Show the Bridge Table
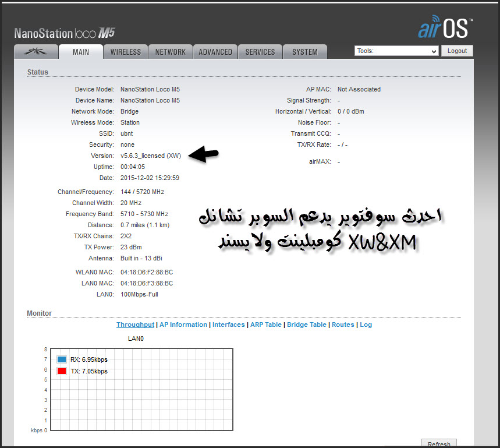 click(x=307, y=324)
